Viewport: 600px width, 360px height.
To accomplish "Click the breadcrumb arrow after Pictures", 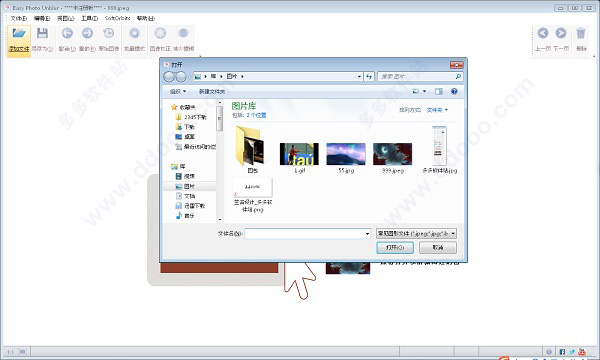I will click(242, 77).
